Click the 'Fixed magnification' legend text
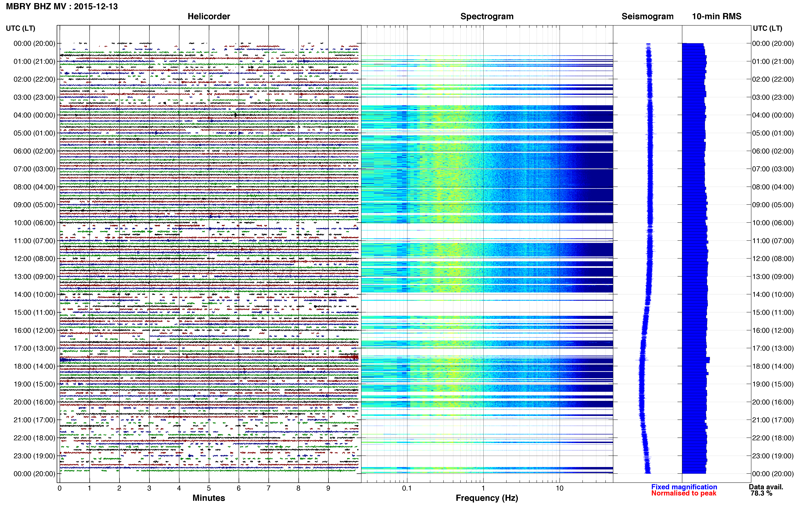The width and height of the screenshot is (812, 508). [684, 487]
